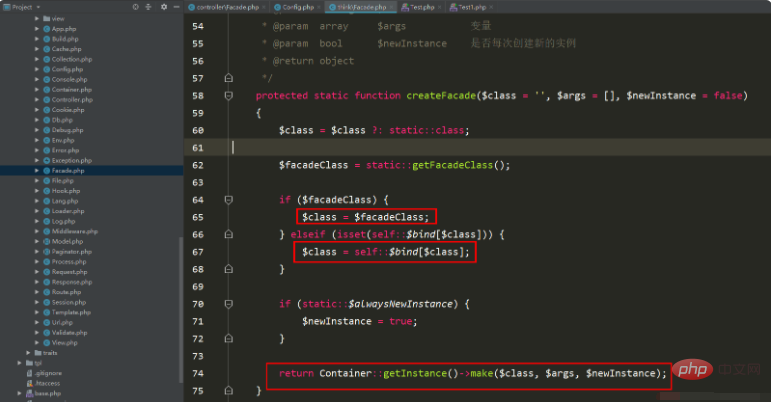Expand the Facade.php tree node arrow
Screen dimensions: 771x402
click(x=37, y=171)
